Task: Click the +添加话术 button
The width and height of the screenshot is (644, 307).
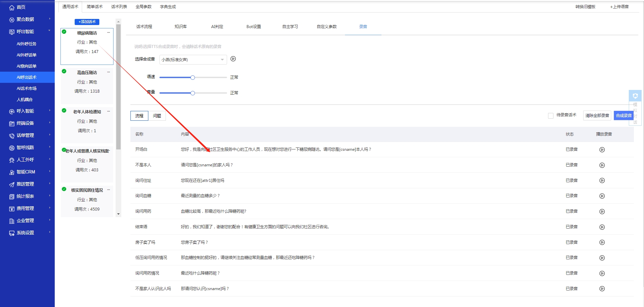Action: click(86, 22)
